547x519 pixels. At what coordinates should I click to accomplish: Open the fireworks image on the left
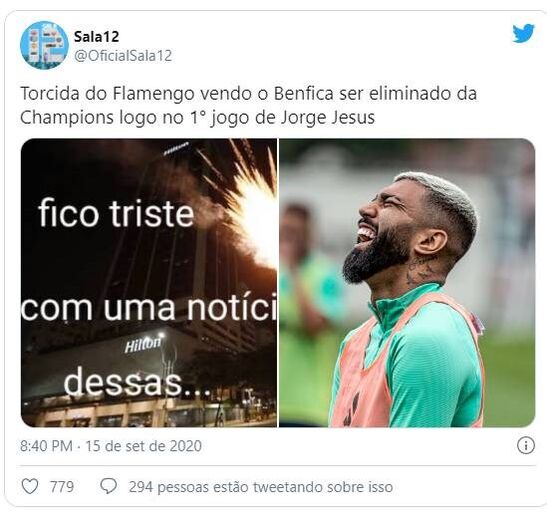(x=149, y=283)
